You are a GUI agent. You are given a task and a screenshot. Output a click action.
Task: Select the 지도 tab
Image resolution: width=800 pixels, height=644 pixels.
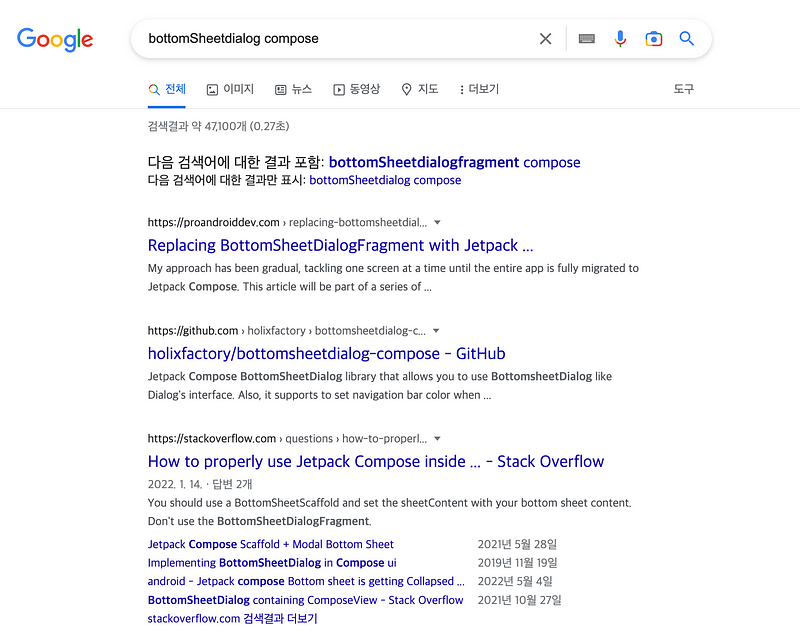click(x=420, y=89)
